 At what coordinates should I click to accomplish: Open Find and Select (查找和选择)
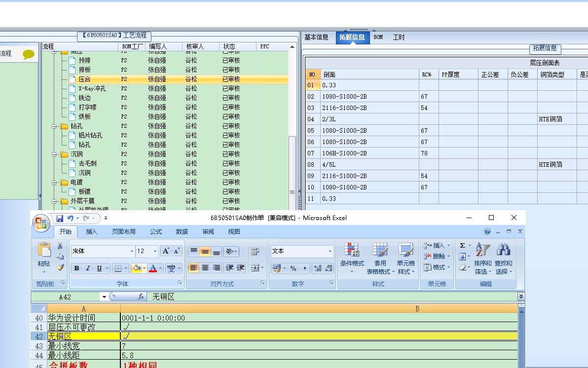pyautogui.click(x=503, y=258)
